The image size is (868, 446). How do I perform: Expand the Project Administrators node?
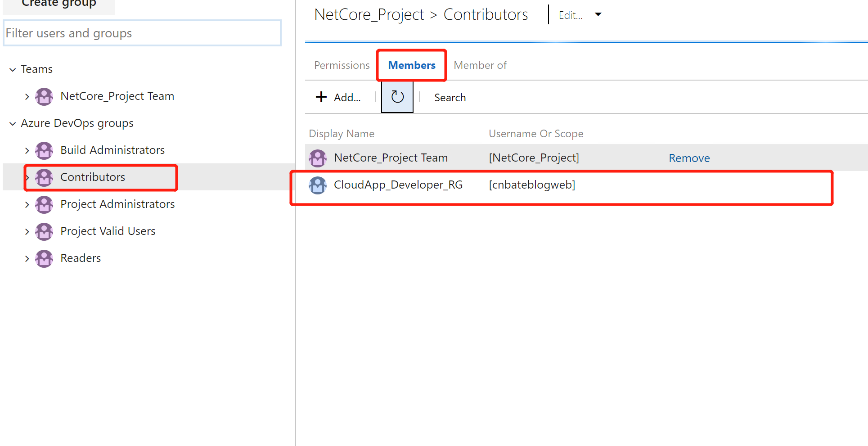click(27, 204)
